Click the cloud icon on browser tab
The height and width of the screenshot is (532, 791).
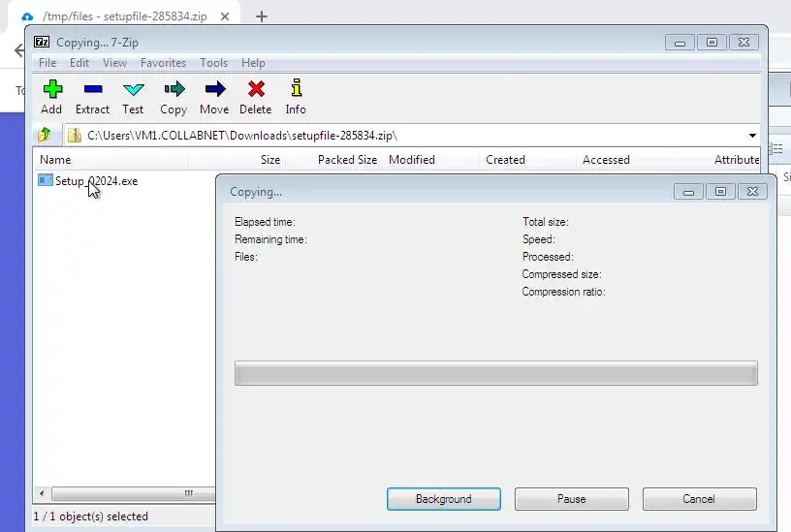point(28,16)
